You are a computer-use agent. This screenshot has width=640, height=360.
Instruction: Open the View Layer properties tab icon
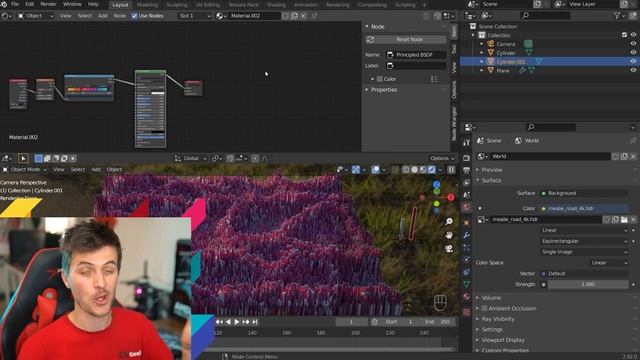coord(467,182)
